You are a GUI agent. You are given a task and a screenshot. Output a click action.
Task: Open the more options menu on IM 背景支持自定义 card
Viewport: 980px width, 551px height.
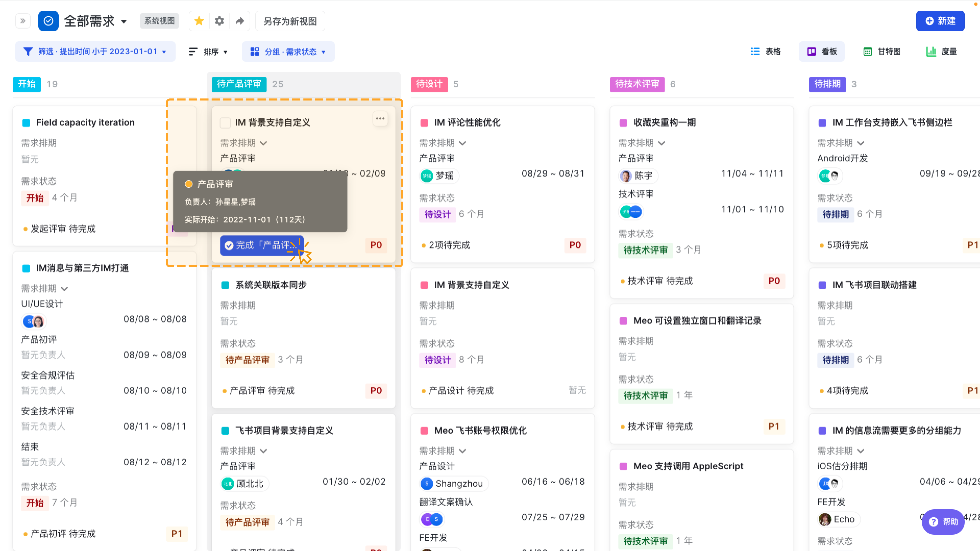[380, 119]
